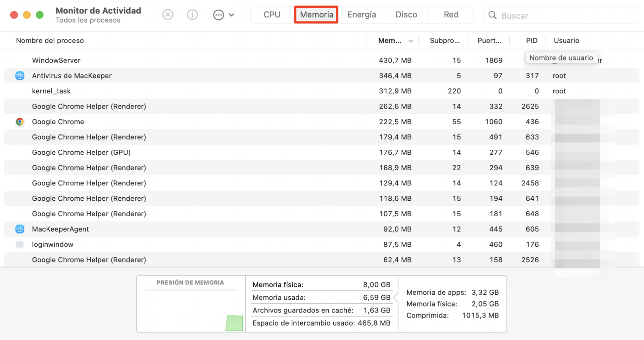Sort processes by PID column
644x340 pixels.
(531, 40)
